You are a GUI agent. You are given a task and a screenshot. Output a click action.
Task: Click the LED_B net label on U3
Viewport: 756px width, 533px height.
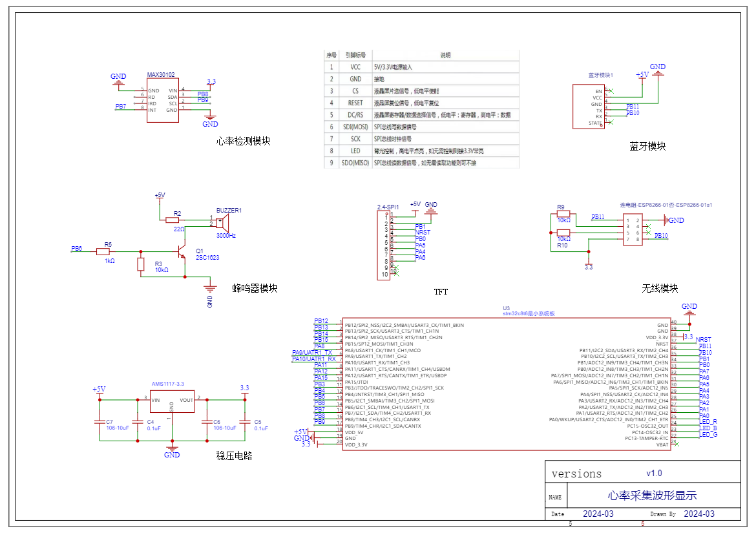[x=708, y=428]
